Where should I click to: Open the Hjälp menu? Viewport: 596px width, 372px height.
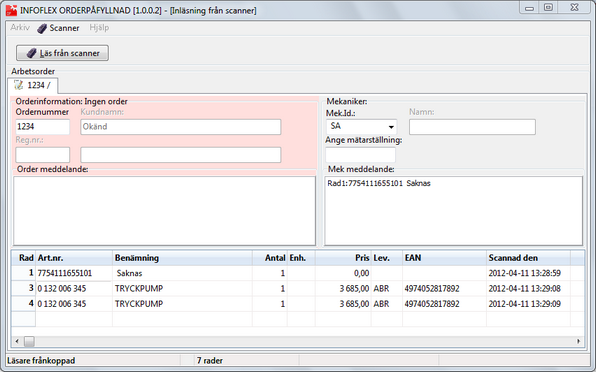click(99, 28)
